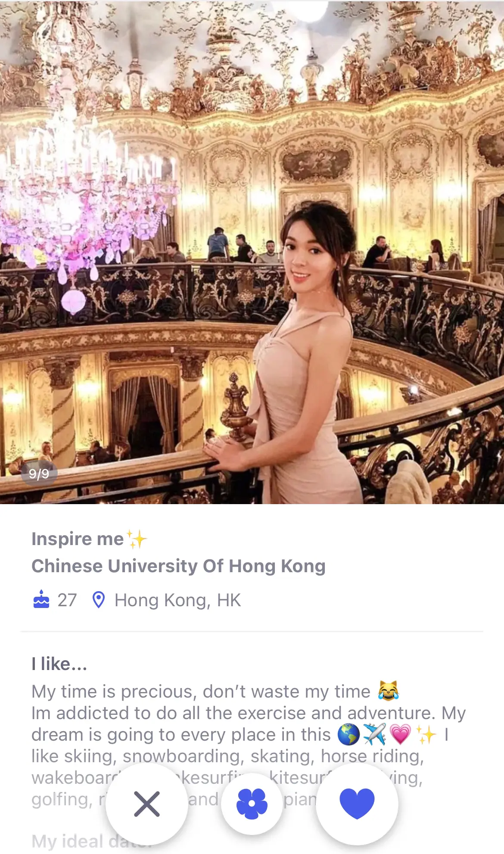Tap the woman's profile photo
This screenshot has height=854, width=504.
(x=252, y=252)
